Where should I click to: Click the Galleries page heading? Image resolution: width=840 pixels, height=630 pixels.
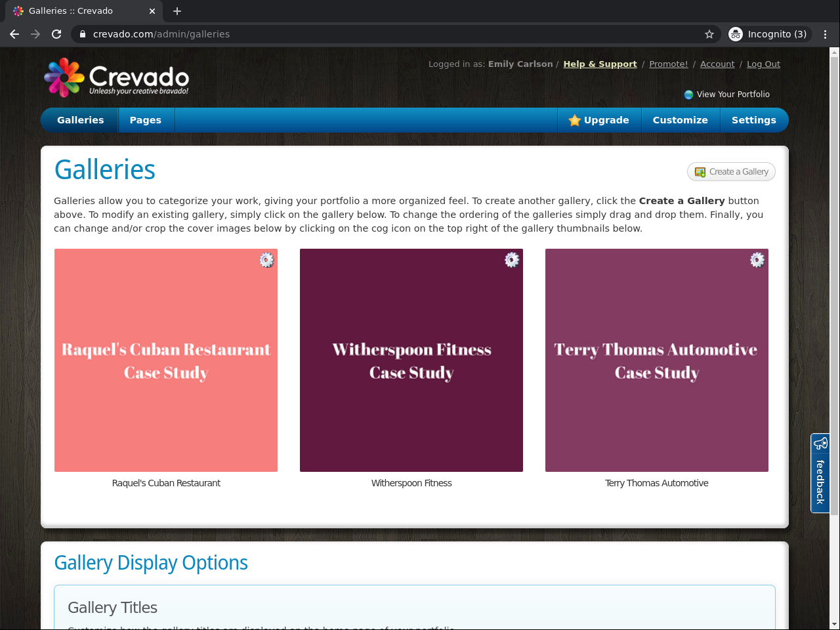(x=105, y=170)
